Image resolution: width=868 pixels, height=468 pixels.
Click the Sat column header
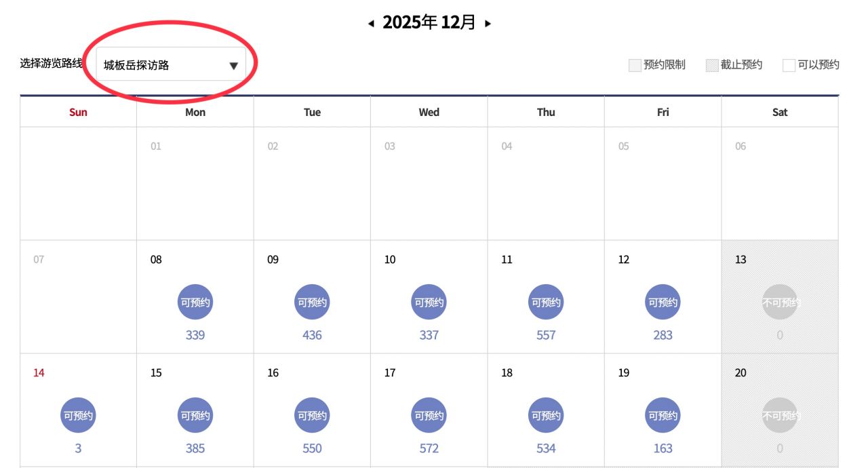780,112
